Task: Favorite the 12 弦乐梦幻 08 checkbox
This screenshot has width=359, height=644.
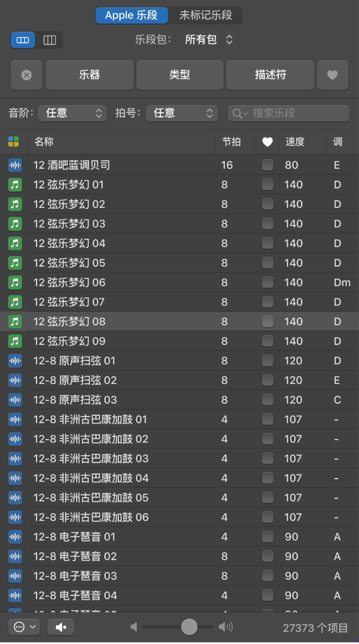Action: [x=267, y=321]
